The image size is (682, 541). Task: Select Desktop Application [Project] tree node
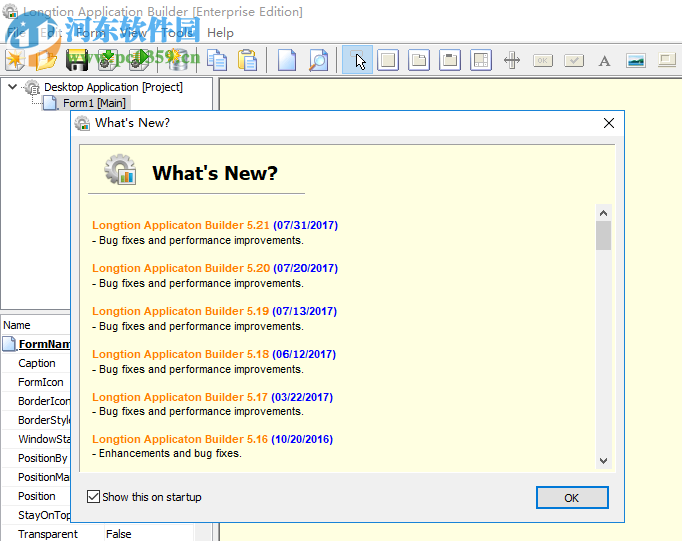113,87
